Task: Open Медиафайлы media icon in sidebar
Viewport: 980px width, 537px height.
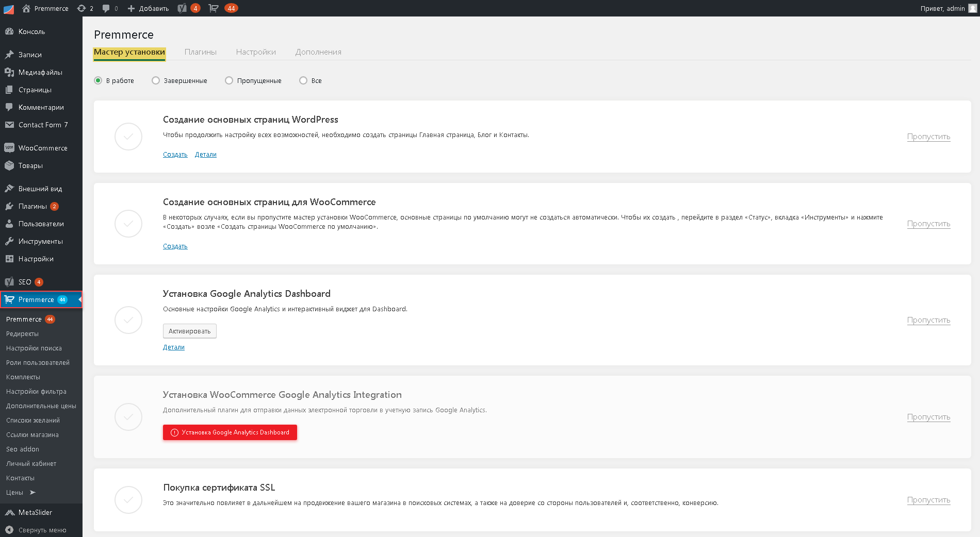Action: pyautogui.click(x=9, y=72)
